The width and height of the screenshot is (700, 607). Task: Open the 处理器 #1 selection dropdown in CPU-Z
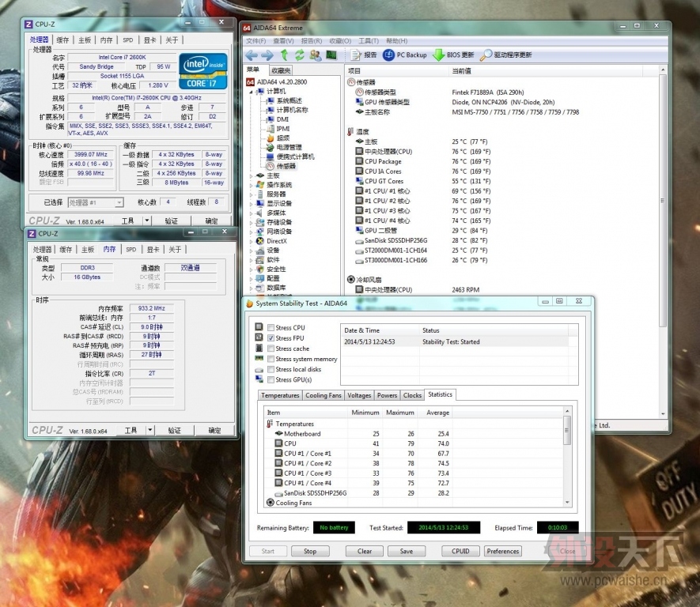point(119,202)
